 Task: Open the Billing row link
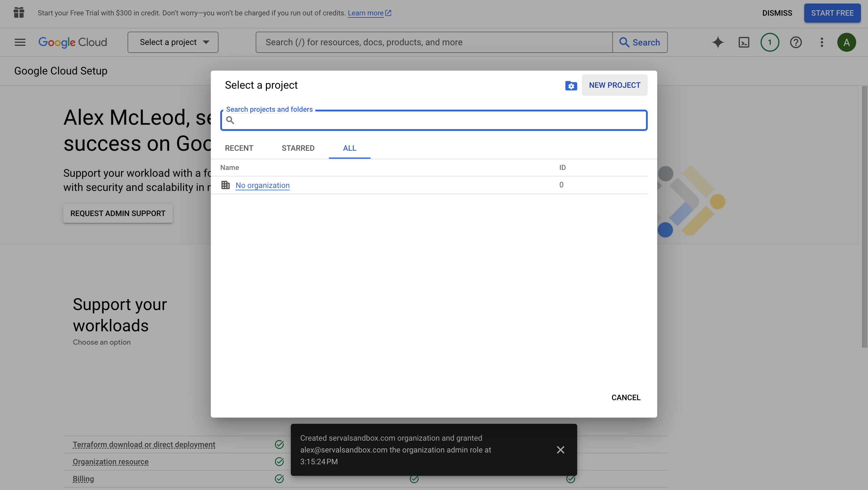83,479
